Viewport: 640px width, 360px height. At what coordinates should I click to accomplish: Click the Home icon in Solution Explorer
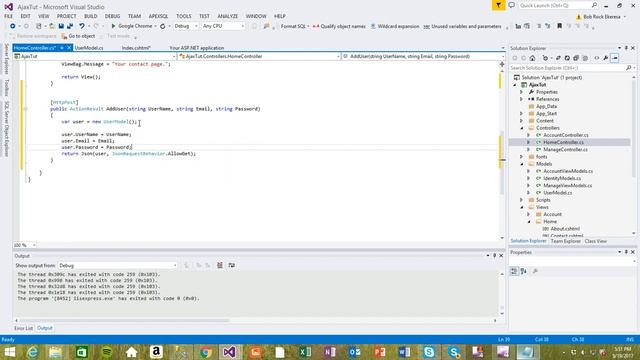pos(532,58)
